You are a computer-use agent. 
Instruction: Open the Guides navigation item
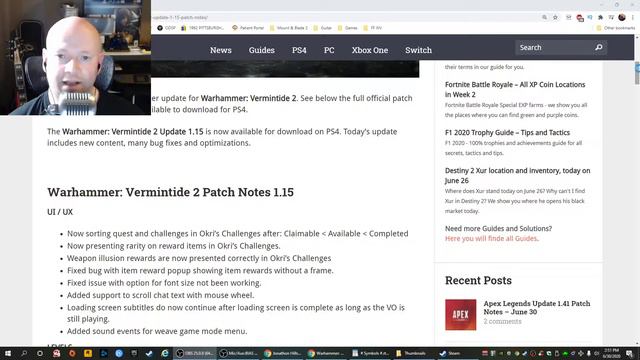tap(261, 50)
